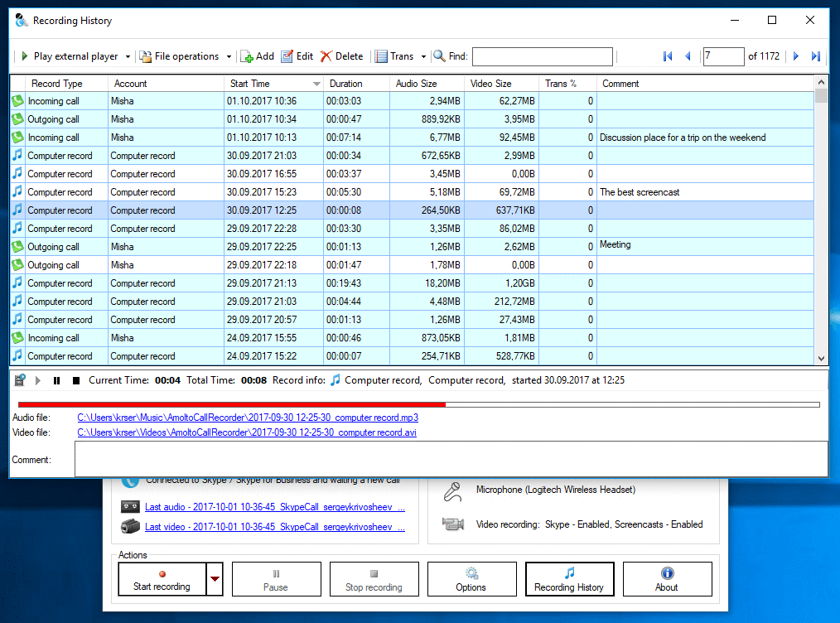This screenshot has height=623, width=840.
Task: Go to previous page of records
Action: pyautogui.click(x=688, y=56)
